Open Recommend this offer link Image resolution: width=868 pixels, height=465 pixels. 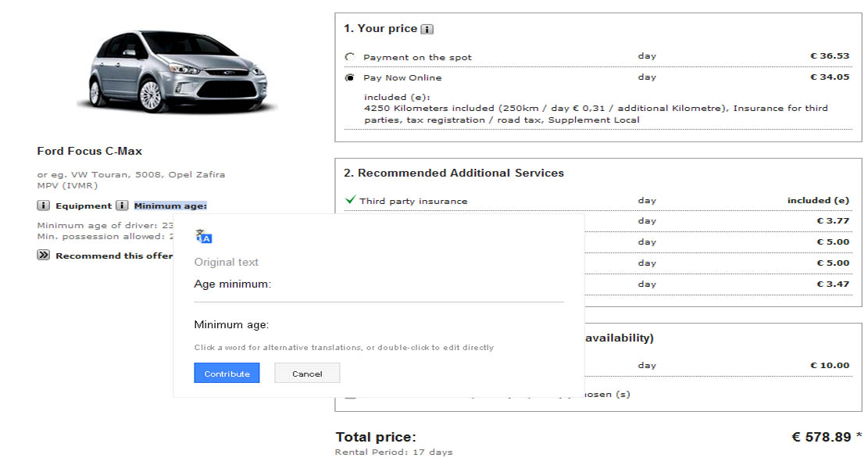point(114,256)
